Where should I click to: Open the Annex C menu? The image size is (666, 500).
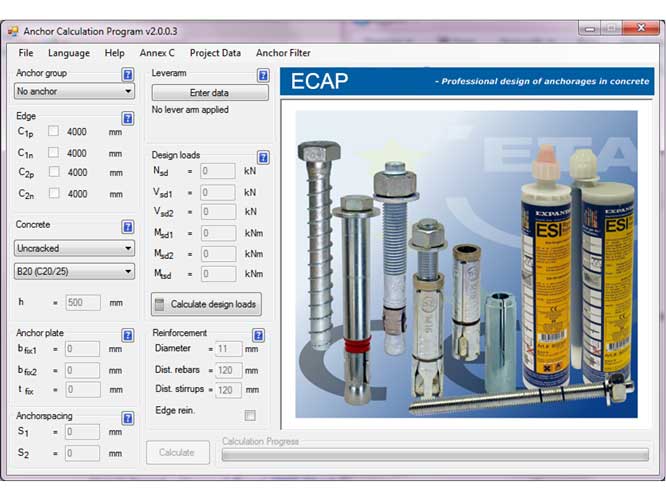(157, 53)
